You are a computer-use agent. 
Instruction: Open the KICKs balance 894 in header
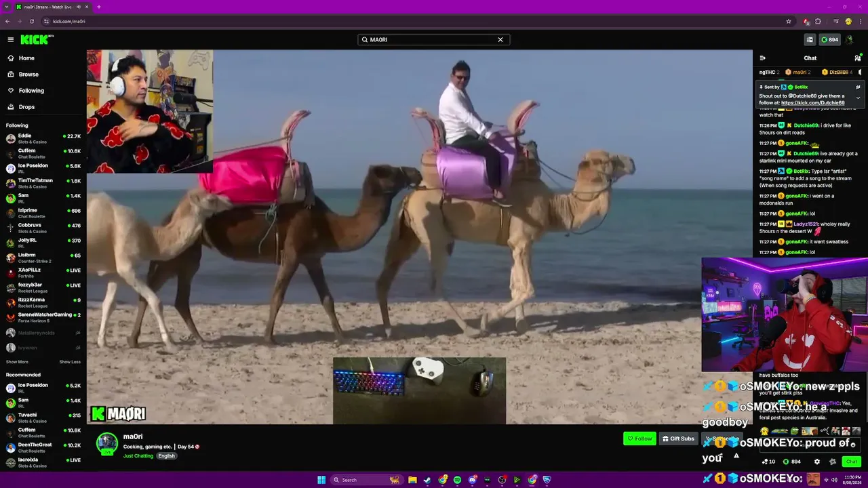[x=830, y=39]
